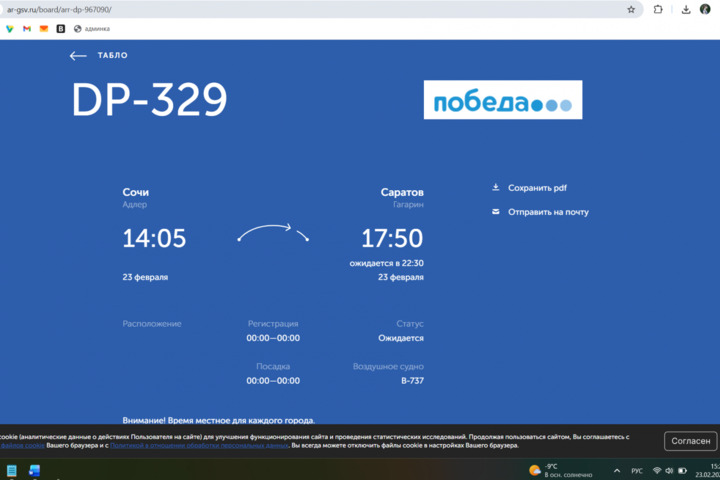This screenshot has width=720, height=480.
Task: Open browser downloads
Action: pyautogui.click(x=686, y=9)
